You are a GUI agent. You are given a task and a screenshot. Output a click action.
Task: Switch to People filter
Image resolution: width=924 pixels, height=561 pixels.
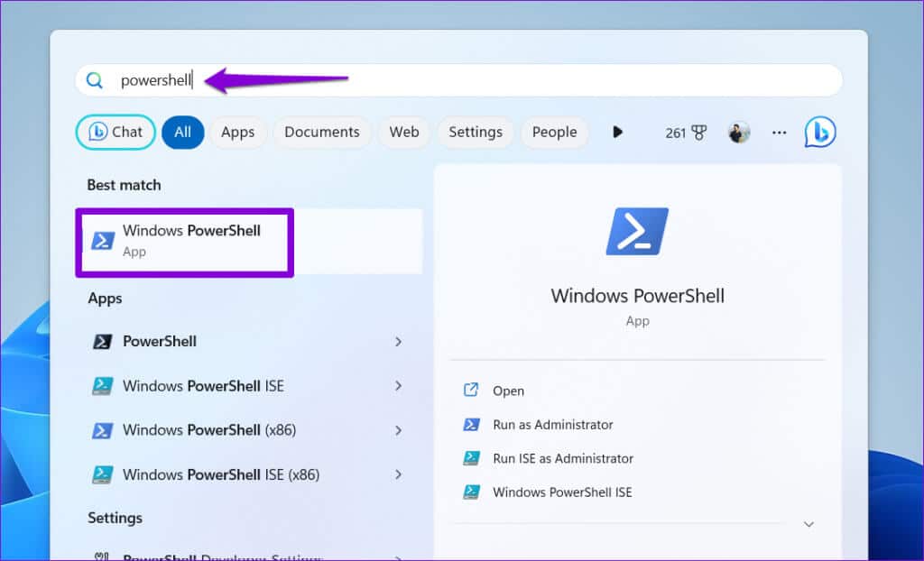pos(555,132)
